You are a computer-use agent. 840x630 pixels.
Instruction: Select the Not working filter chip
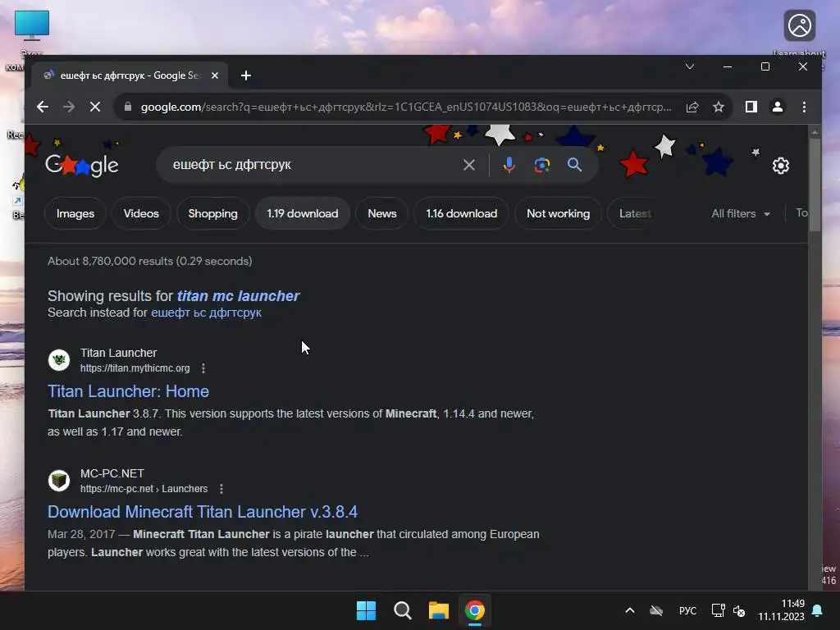click(558, 213)
